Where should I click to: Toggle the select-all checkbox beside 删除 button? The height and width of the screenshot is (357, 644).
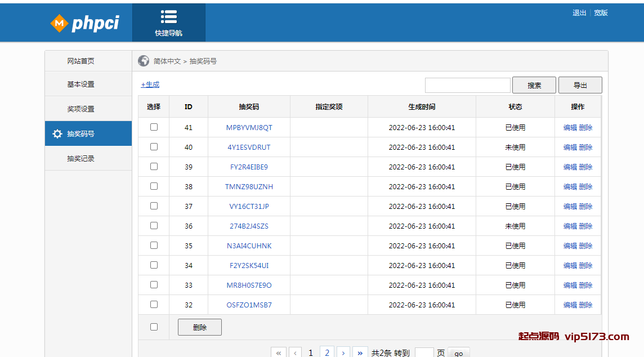pos(154,327)
